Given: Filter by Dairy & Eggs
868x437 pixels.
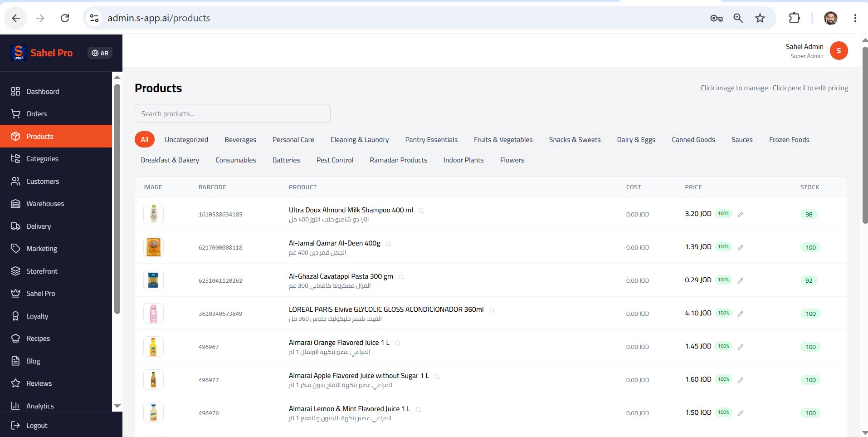Looking at the screenshot, I should [636, 140].
